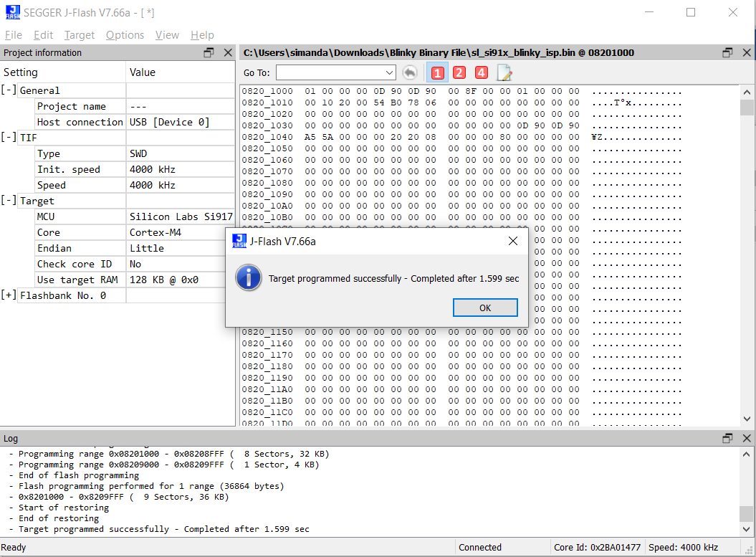Click the 'End of flash programming' log line
Screen dimensions: 756x557
75,475
